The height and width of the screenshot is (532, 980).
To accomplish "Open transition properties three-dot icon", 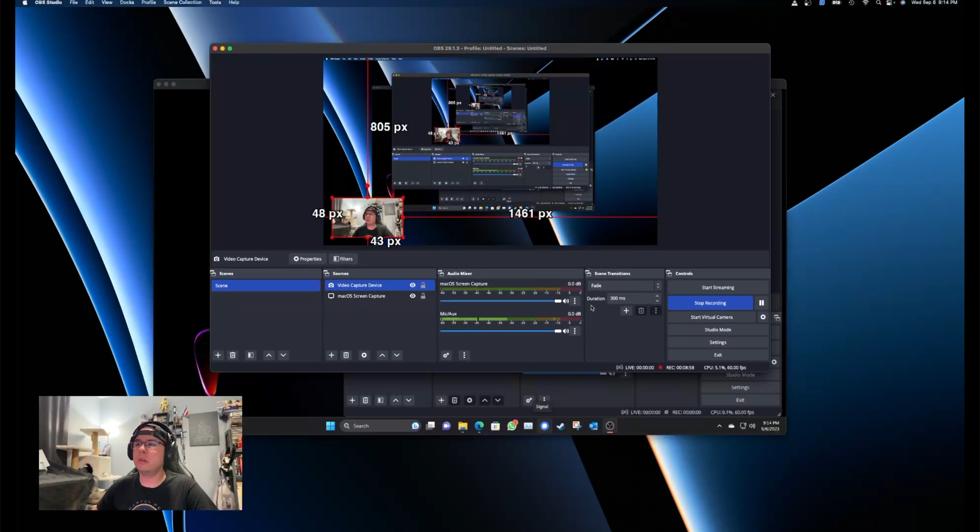I will click(656, 311).
